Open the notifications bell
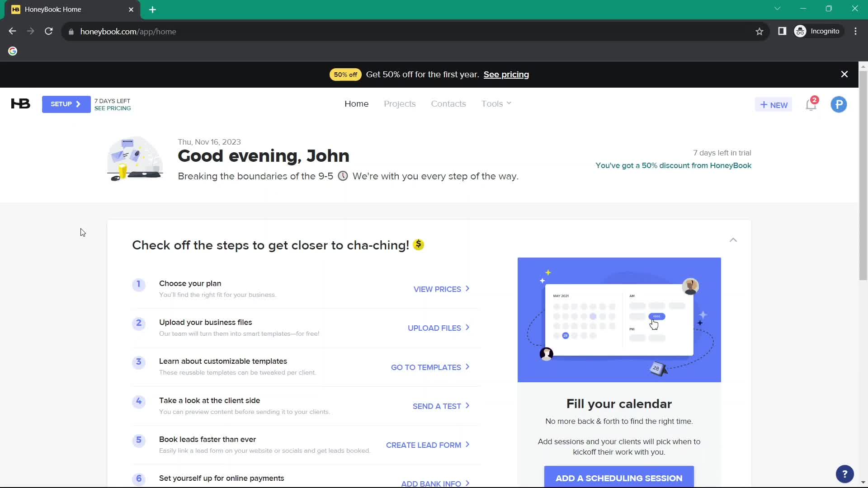Viewport: 868px width, 488px height. click(x=811, y=105)
